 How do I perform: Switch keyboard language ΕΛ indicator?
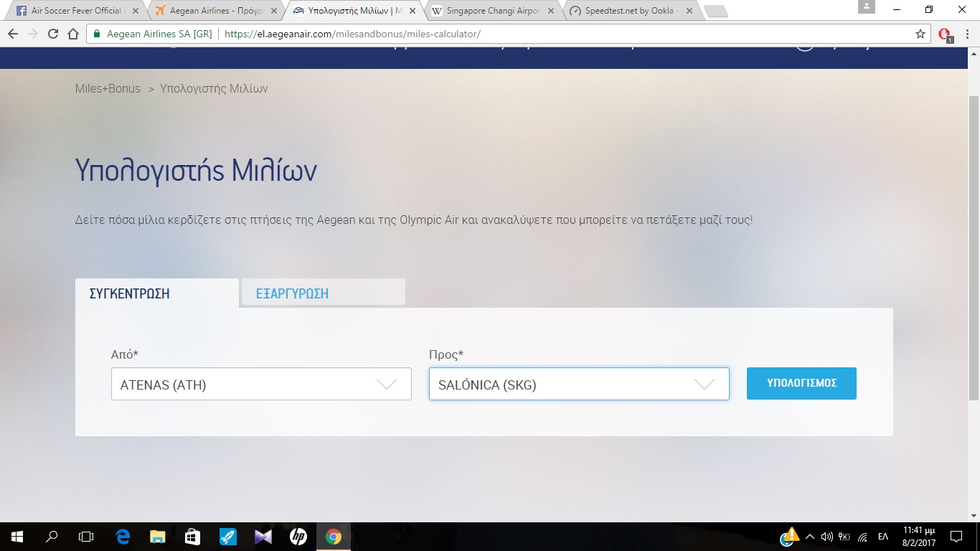point(883,536)
